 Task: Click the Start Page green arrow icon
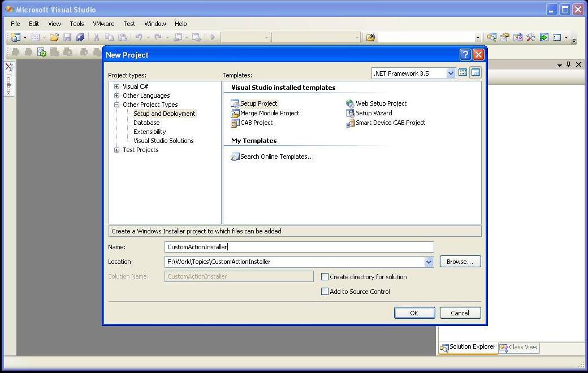pos(544,37)
